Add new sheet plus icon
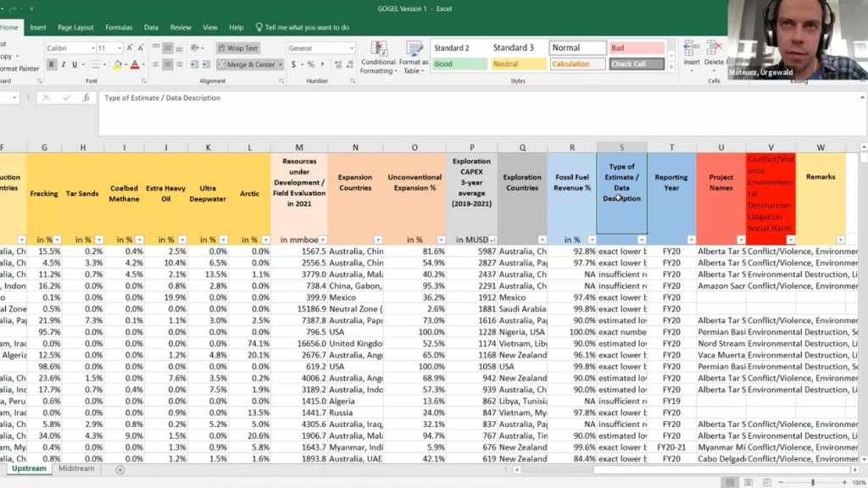868x488 pixels. click(x=120, y=469)
